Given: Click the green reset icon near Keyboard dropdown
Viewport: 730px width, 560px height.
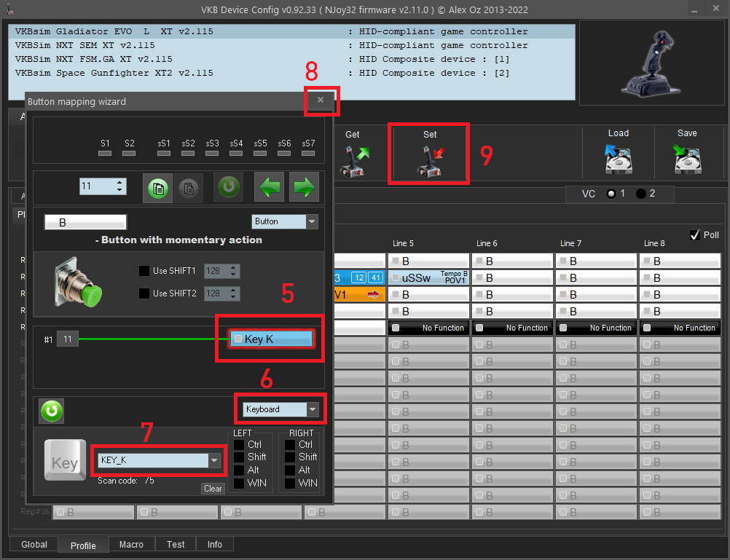Looking at the screenshot, I should [x=52, y=411].
